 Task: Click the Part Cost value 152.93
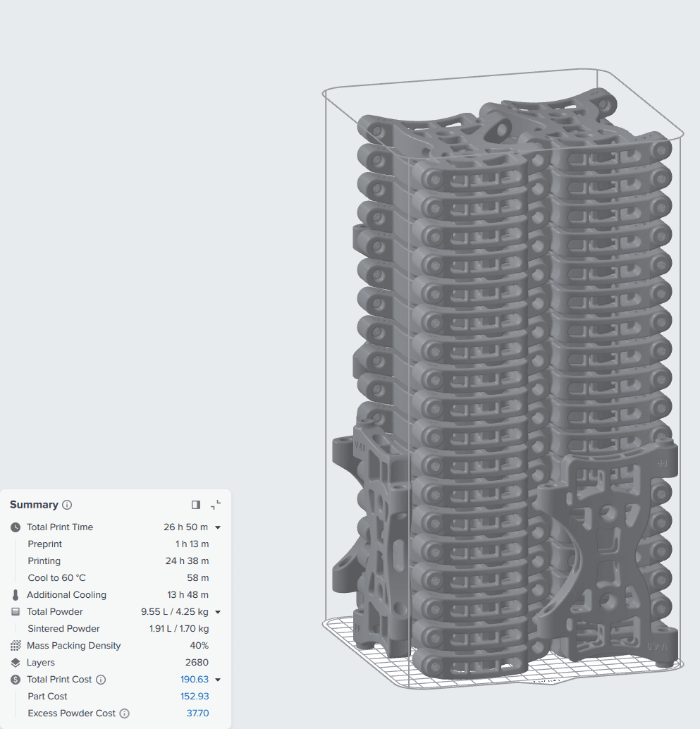pyautogui.click(x=195, y=696)
